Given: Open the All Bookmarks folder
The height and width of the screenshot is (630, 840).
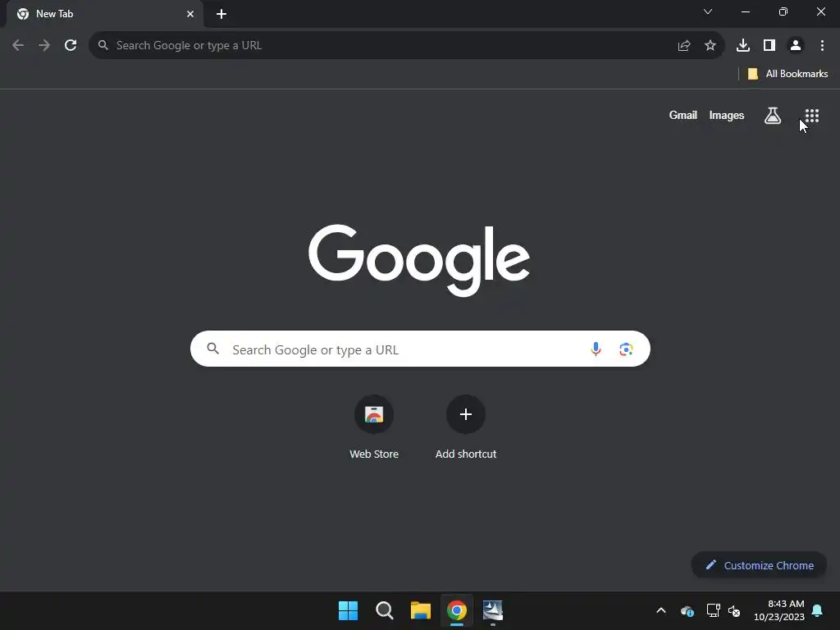Looking at the screenshot, I should 787,74.
